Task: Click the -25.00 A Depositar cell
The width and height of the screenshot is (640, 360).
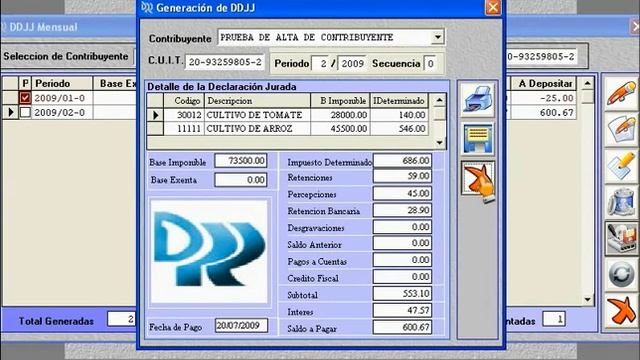Action: (544, 98)
